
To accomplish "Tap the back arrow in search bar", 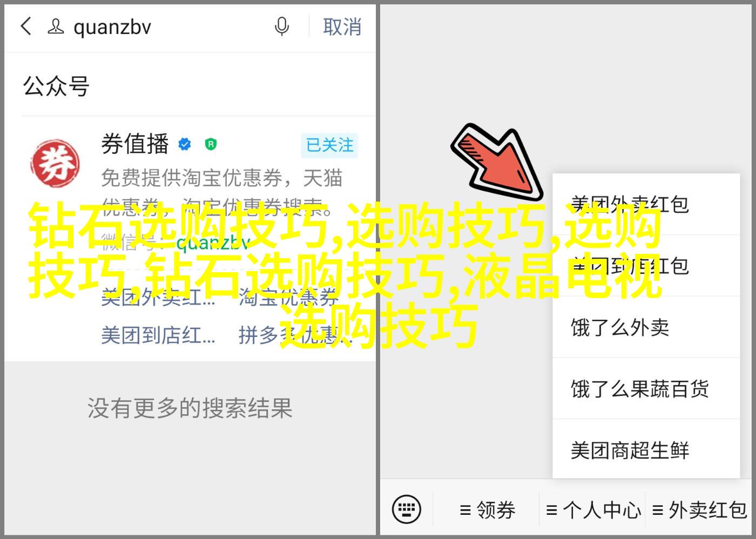I will (26, 26).
